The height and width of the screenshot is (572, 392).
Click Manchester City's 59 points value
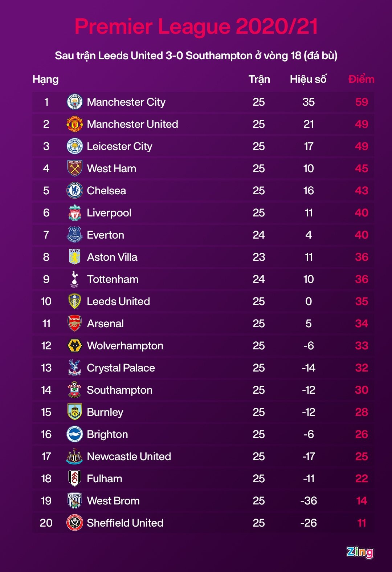tap(362, 102)
